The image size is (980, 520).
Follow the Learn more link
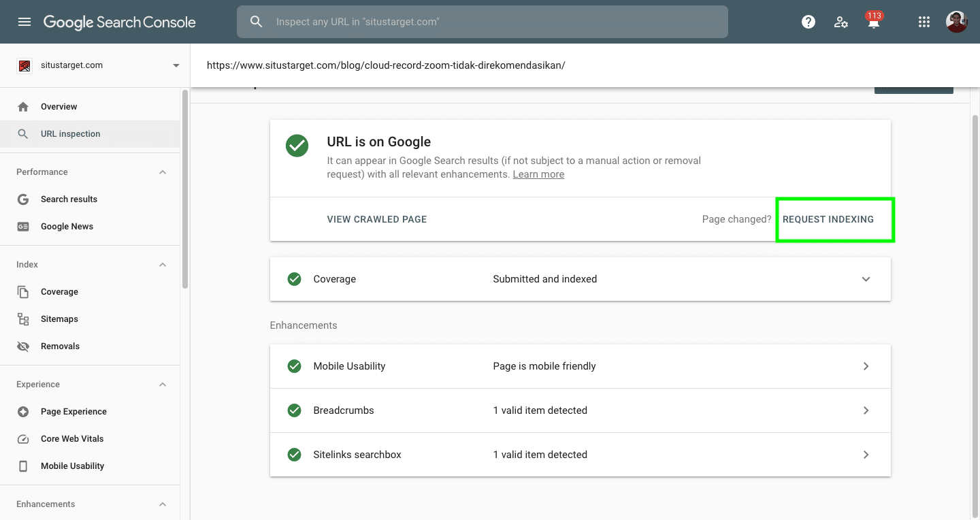[x=538, y=174]
